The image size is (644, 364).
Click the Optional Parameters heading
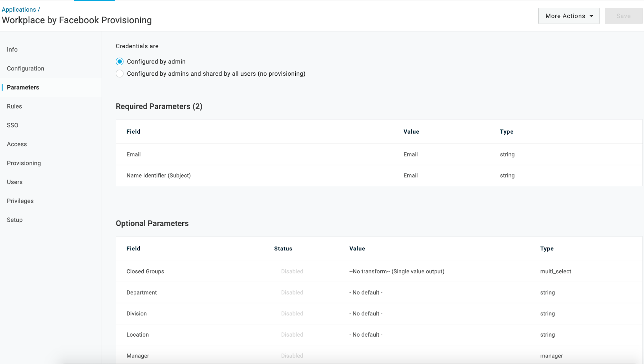(152, 224)
